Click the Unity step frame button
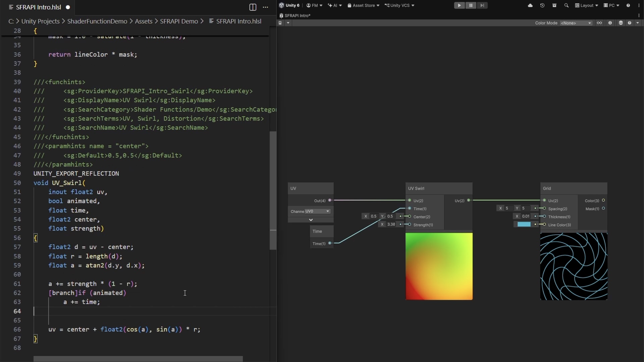 tap(482, 5)
